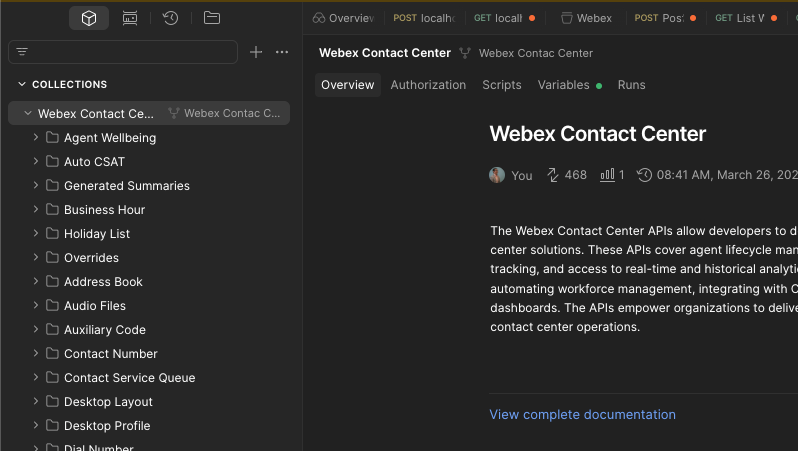Expand the Overrides folder chevron
The height and width of the screenshot is (451, 798).
click(36, 257)
